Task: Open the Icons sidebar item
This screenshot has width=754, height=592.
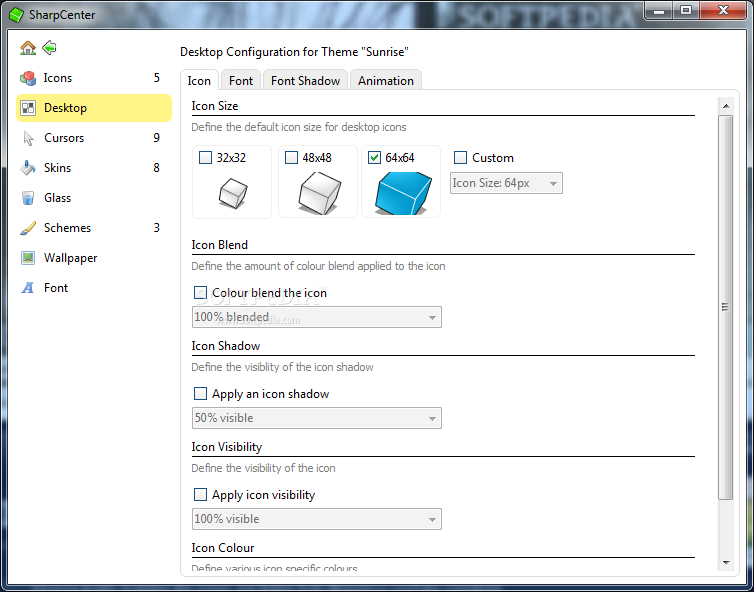Action: pyautogui.click(x=94, y=78)
